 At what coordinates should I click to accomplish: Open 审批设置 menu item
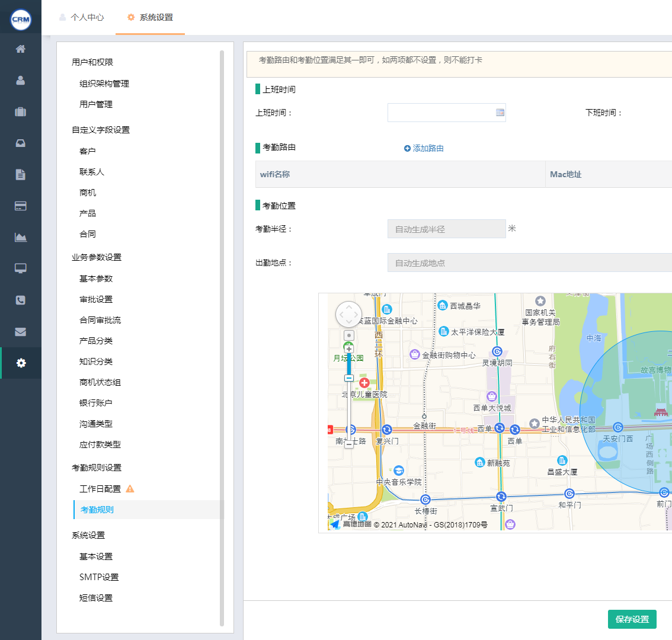[x=96, y=299]
